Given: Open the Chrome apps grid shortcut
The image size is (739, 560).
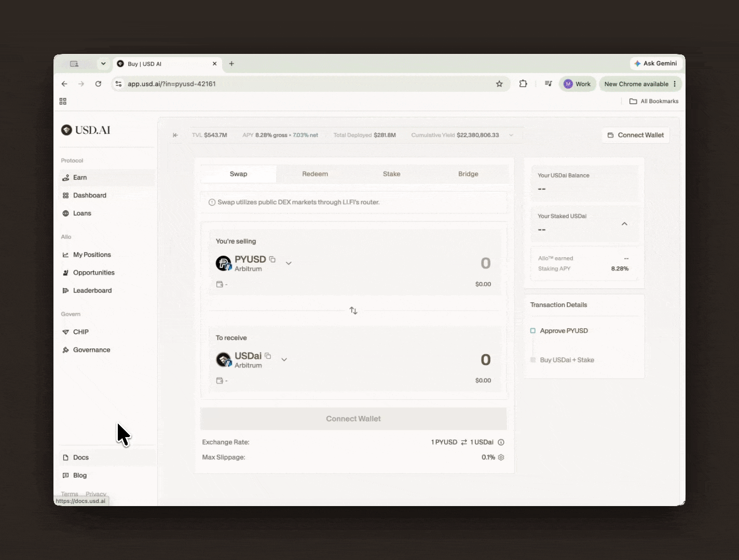Looking at the screenshot, I should (x=63, y=101).
